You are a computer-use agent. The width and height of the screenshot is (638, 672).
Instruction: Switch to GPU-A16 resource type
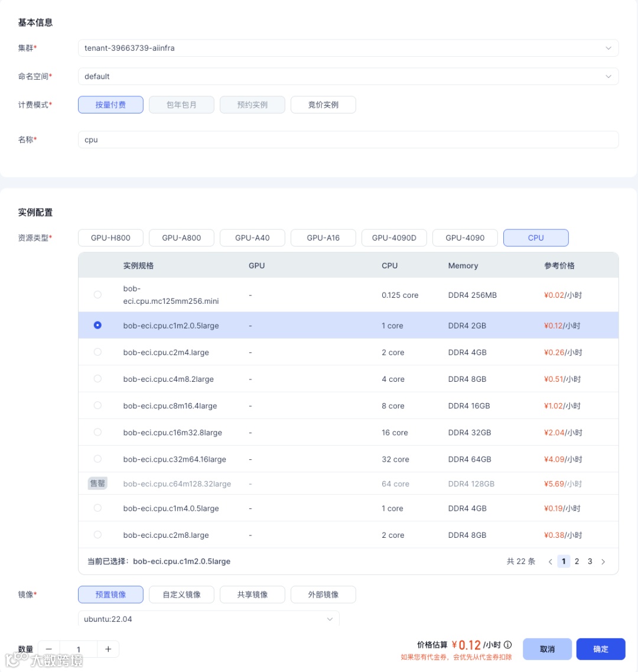323,238
